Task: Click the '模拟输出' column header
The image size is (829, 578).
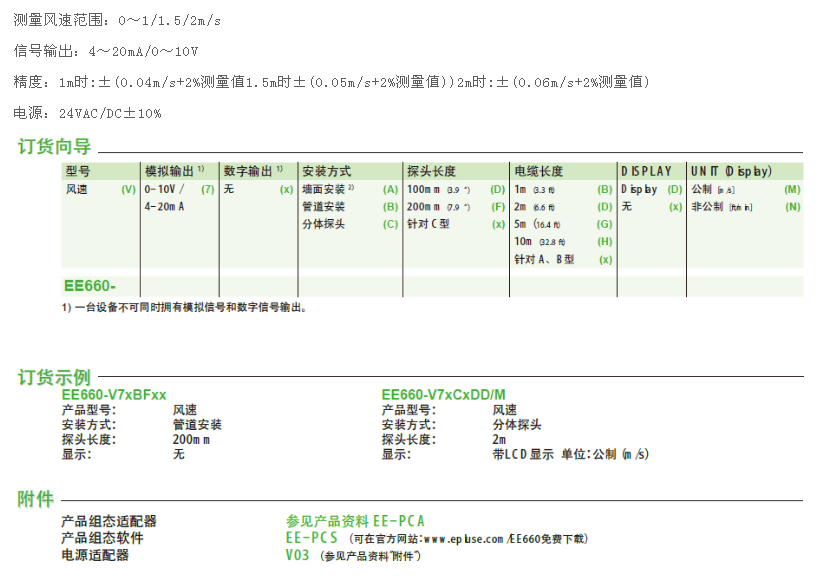Action: (x=174, y=171)
